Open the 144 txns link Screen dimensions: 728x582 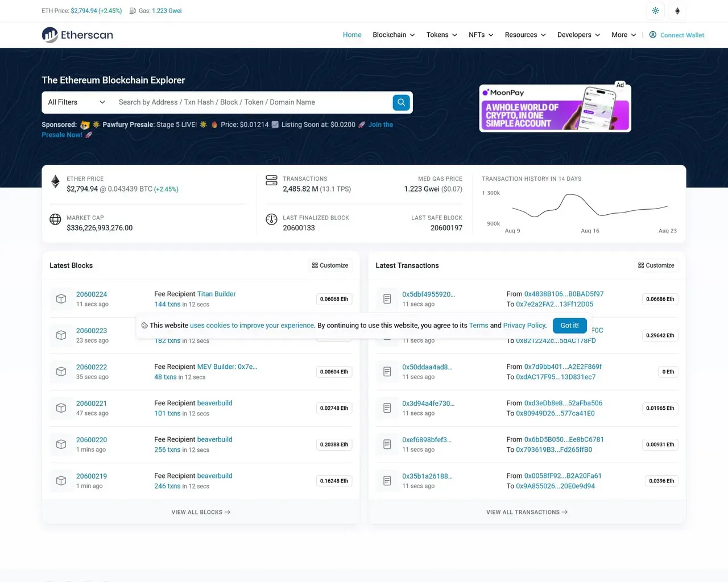coord(167,304)
